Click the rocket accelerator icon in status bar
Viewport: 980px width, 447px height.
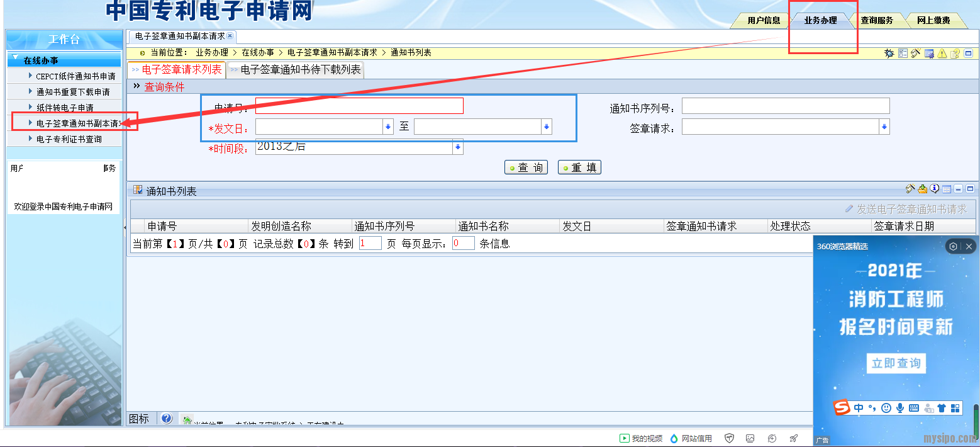[794, 438]
